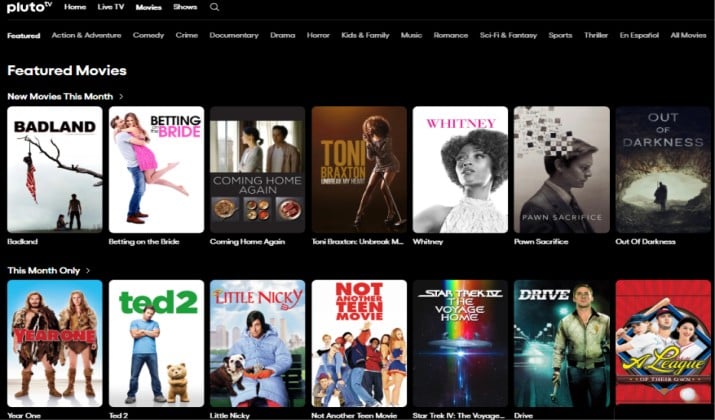
Task: Open the Toni Braxton Unbreak My Heart poster
Action: (x=359, y=170)
